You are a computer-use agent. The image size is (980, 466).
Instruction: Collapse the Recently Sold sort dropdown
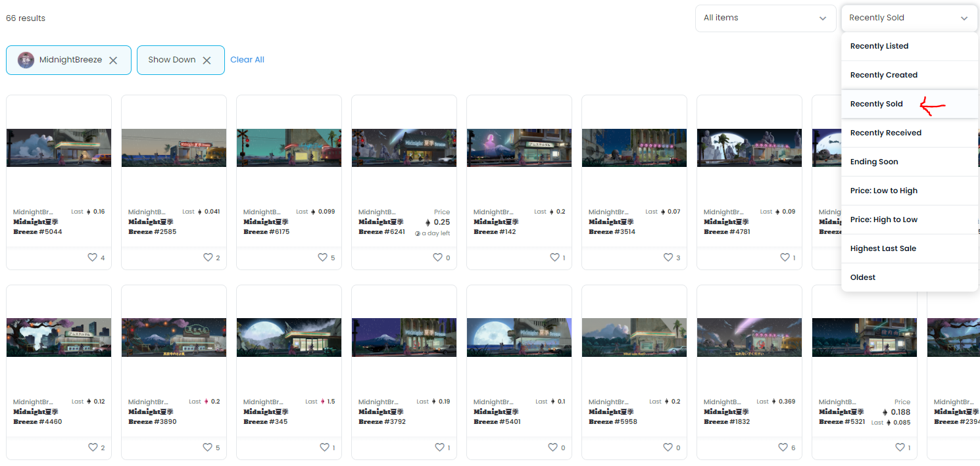909,18
